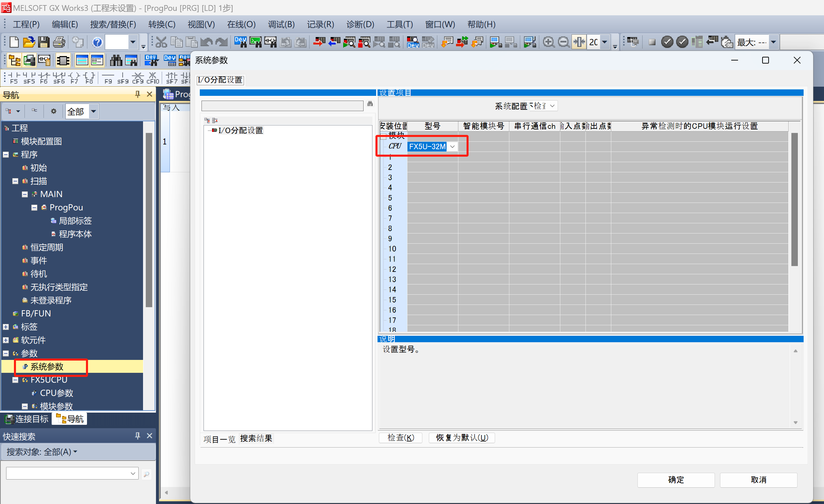Screen dimensions: 824x504
Task: Switch to the 搜索结果 tab
Action: tap(256, 439)
